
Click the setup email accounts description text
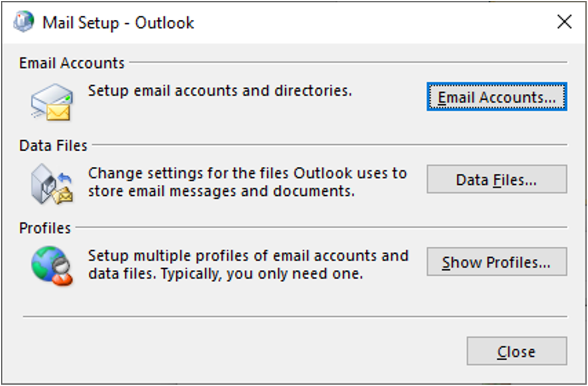(x=220, y=91)
